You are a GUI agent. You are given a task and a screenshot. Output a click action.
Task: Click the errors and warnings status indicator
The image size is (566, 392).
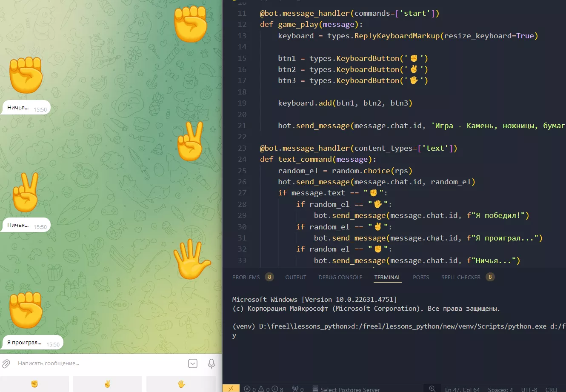[263, 389]
